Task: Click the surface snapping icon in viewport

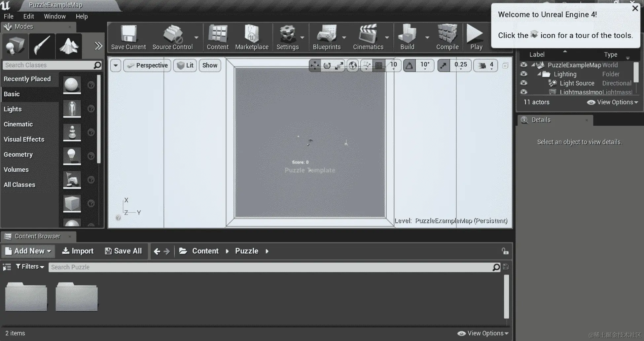Action: (x=367, y=65)
